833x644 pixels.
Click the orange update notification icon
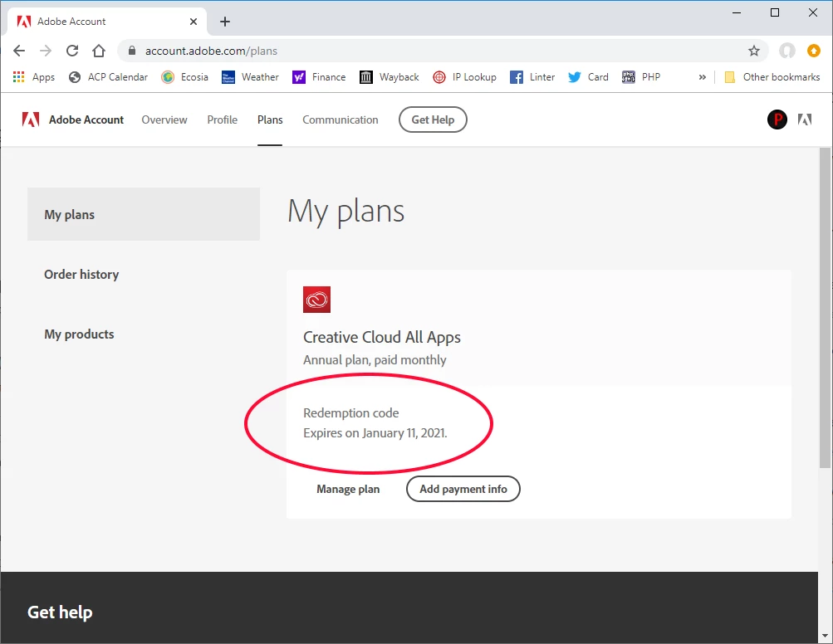(813, 51)
